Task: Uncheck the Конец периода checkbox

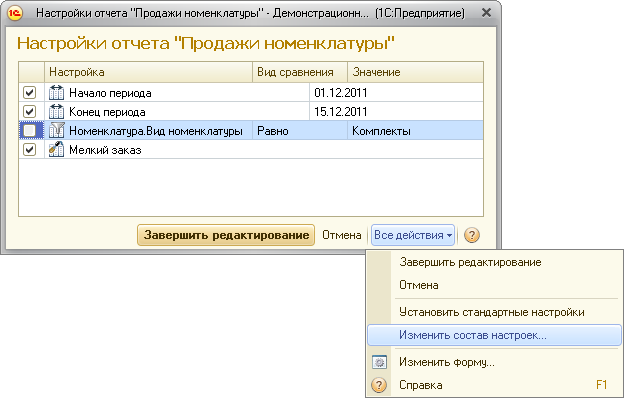Action: [x=30, y=112]
